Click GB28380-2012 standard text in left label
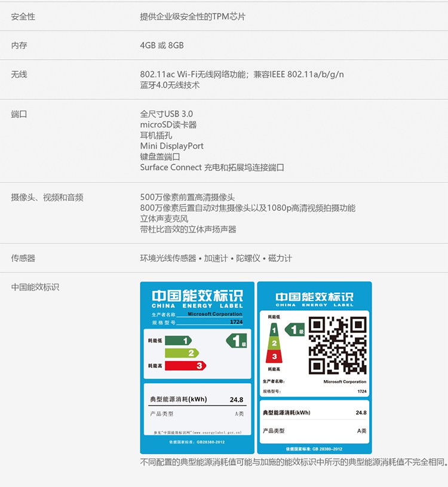Screen dimensions: 448x487 click(x=197, y=442)
